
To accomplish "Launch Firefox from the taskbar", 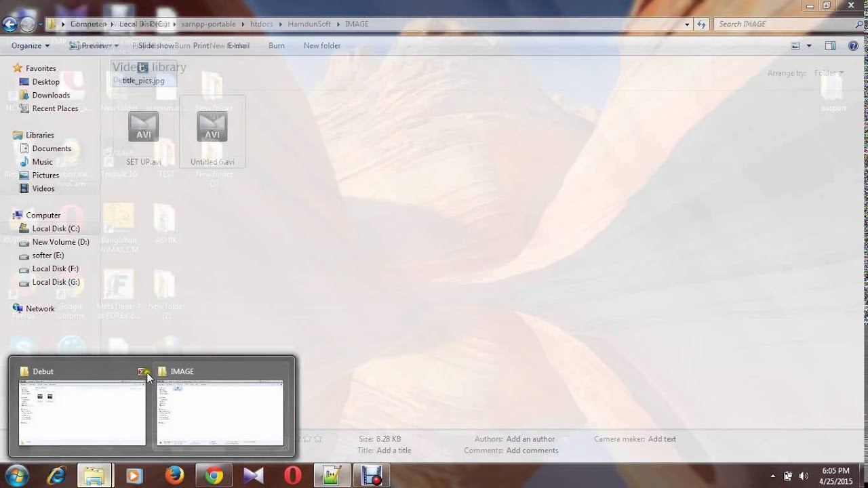I will [x=174, y=476].
